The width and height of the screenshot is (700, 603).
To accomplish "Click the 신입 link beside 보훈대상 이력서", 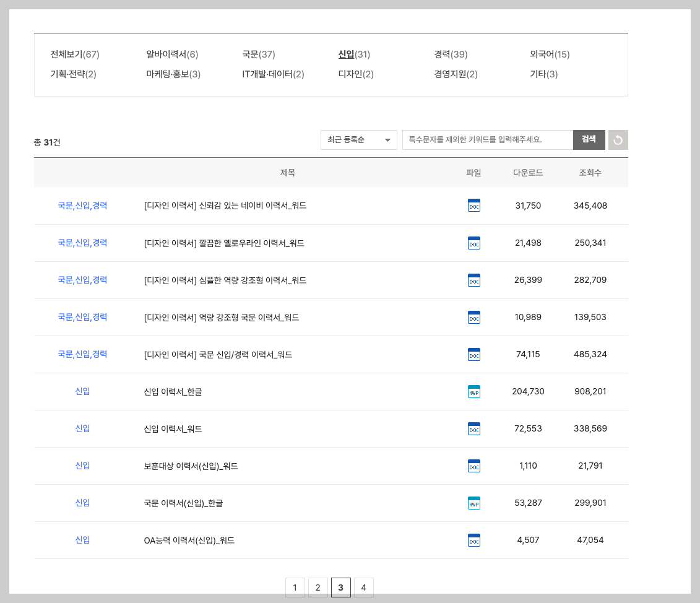I will [x=81, y=466].
